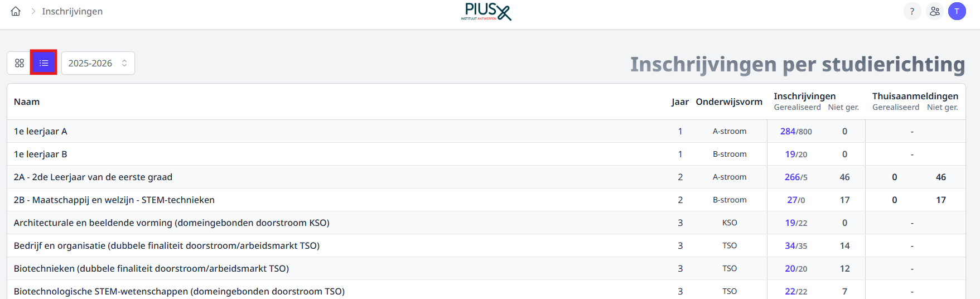Open 34 enrollments for Bedrijf en organisatie
Viewport: 980px width, 299px height.
[790, 245]
